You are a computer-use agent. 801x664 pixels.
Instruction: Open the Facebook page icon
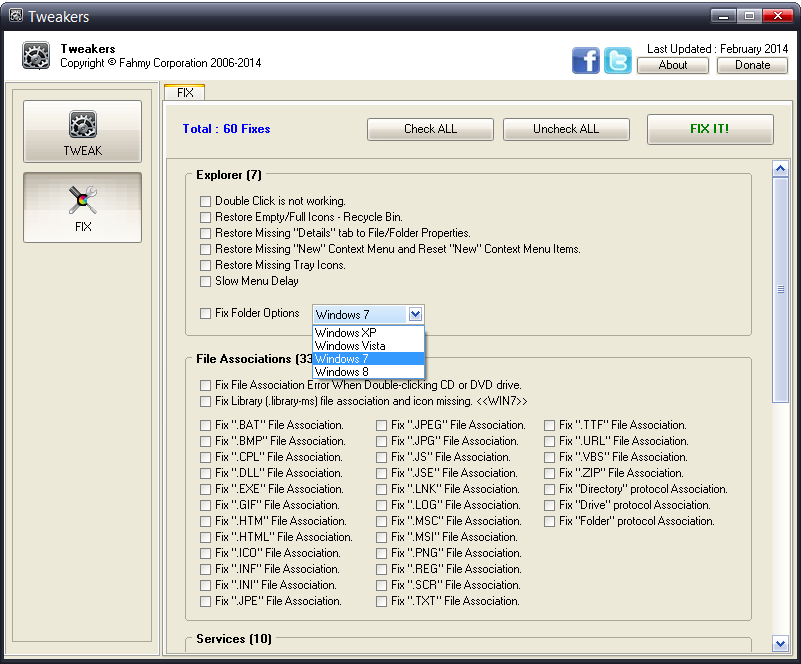click(x=585, y=60)
